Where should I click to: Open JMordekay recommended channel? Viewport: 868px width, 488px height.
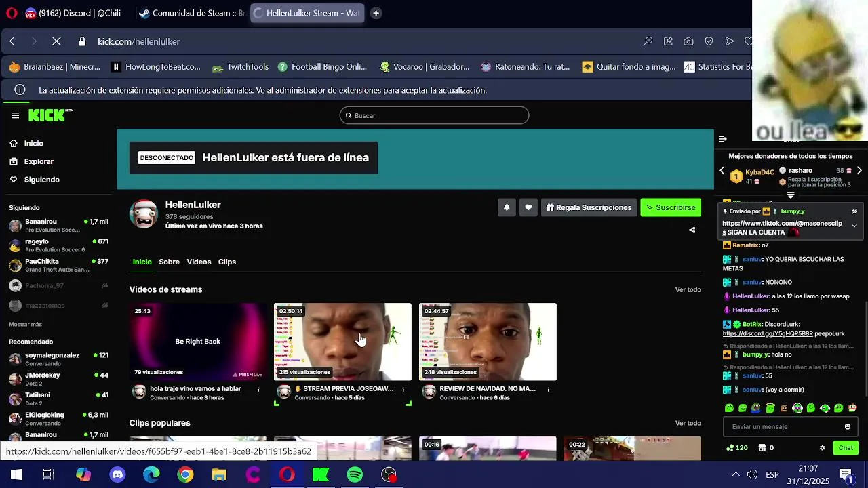point(58,379)
